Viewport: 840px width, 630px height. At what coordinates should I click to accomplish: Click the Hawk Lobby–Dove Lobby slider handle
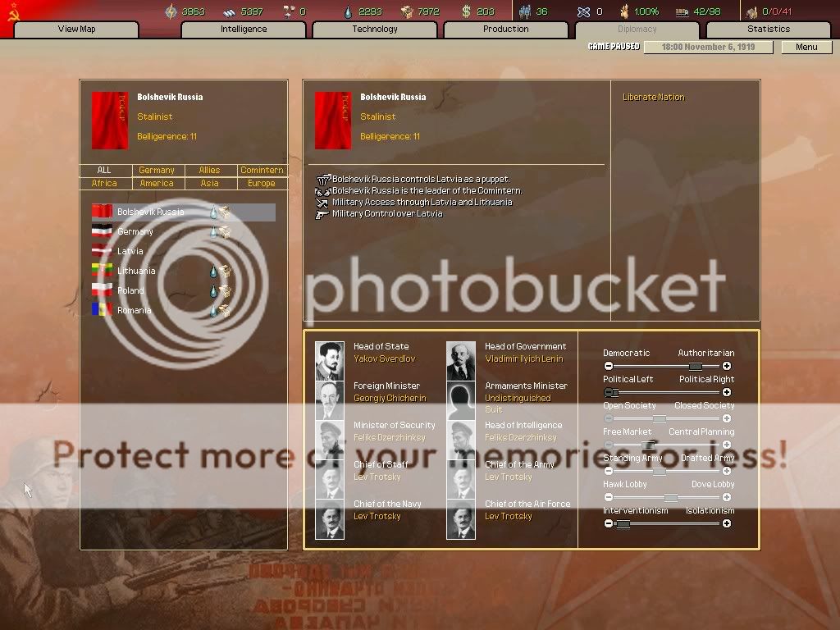(671, 497)
